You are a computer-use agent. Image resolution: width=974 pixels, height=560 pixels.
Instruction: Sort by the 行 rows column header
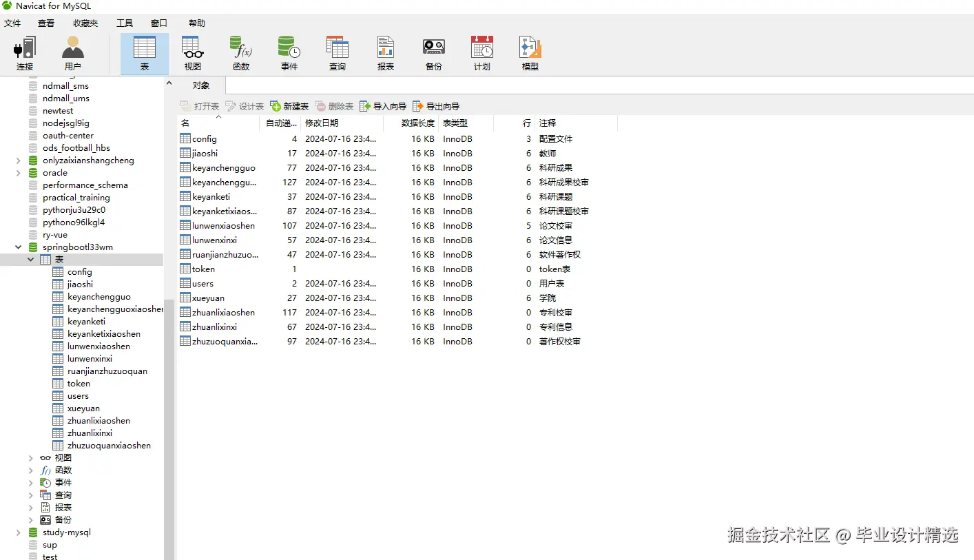tap(515, 123)
